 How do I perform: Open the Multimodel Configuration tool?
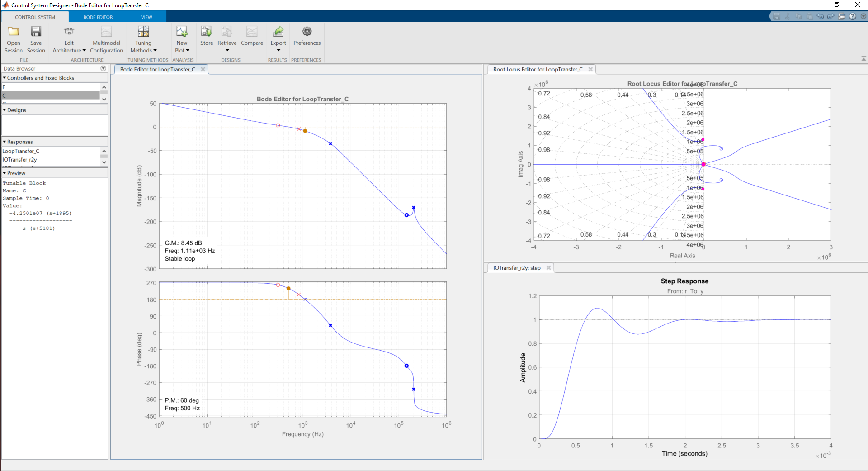coord(106,39)
